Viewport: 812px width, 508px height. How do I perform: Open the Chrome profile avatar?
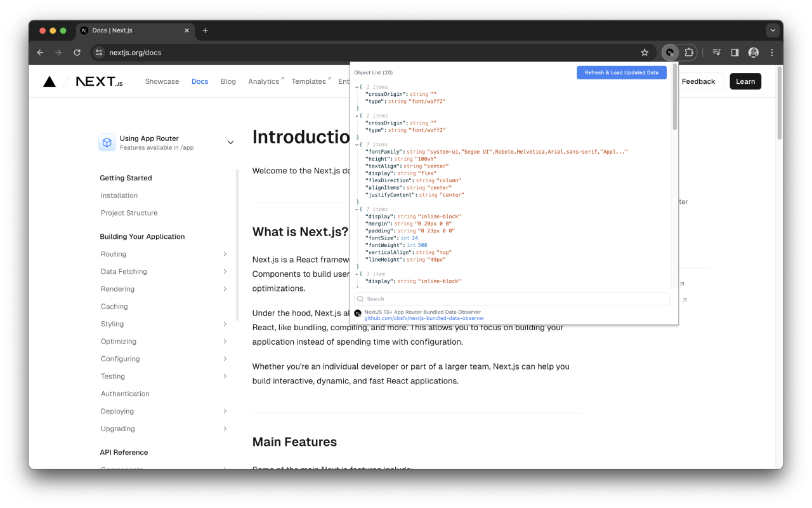point(754,53)
